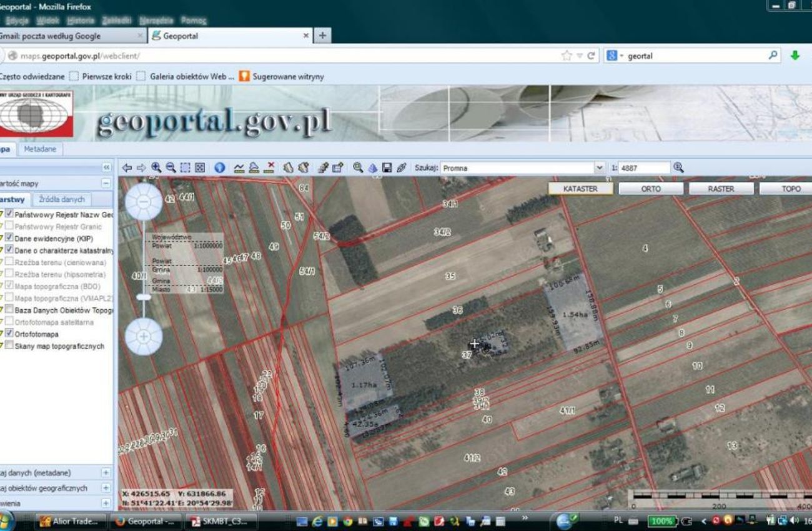The width and height of the screenshot is (812, 531).
Task: Collapse the side panel with double-arrow button
Action: pos(106,167)
